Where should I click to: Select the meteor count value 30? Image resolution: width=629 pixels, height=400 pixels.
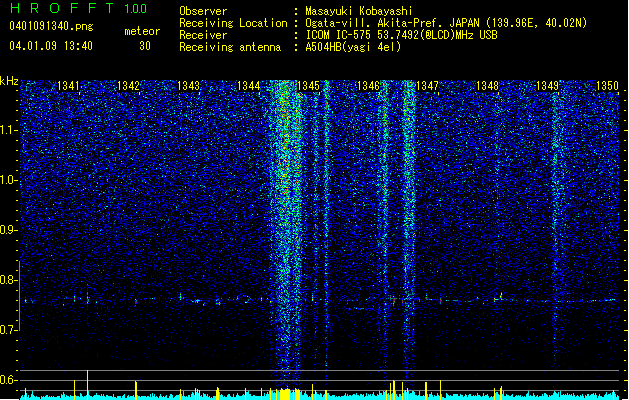(x=145, y=46)
